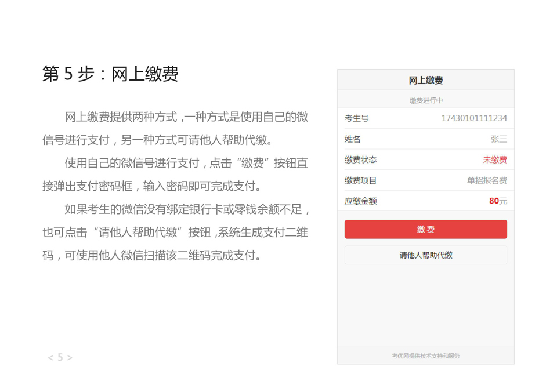Go to next page with right arrow
The height and width of the screenshot is (392, 557).
point(70,358)
